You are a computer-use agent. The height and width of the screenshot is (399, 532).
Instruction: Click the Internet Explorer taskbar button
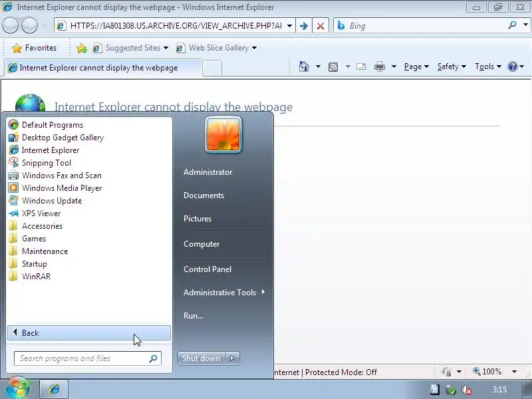pyautogui.click(x=54, y=389)
